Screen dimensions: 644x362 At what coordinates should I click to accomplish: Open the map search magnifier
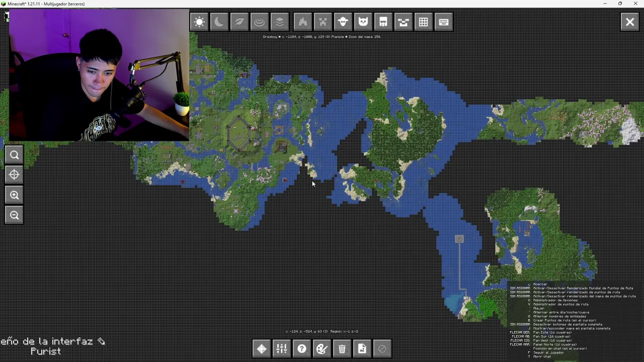pyautogui.click(x=14, y=155)
